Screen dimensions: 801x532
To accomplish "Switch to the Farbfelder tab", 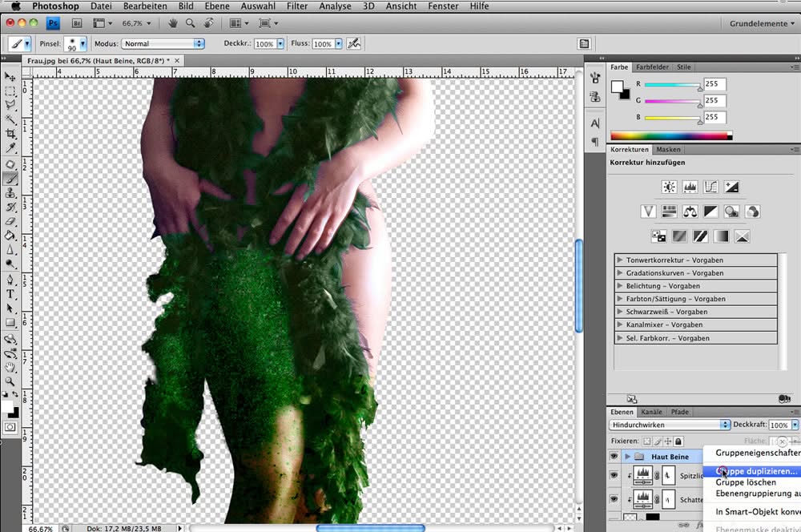I will pyautogui.click(x=652, y=67).
